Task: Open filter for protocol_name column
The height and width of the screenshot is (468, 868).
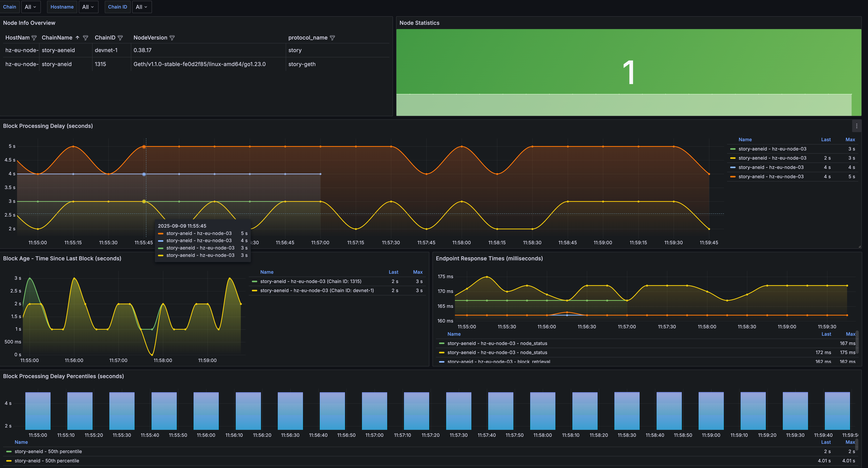Action: 332,38
